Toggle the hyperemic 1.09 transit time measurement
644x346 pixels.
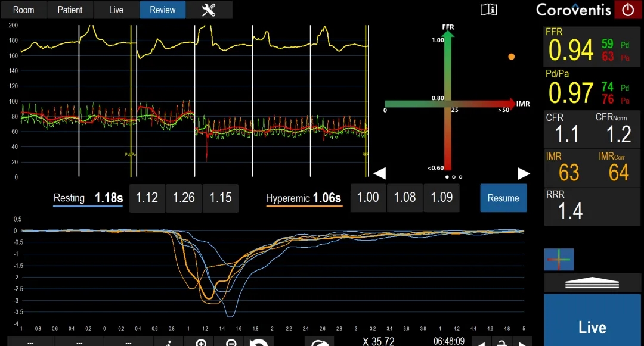[x=441, y=198]
